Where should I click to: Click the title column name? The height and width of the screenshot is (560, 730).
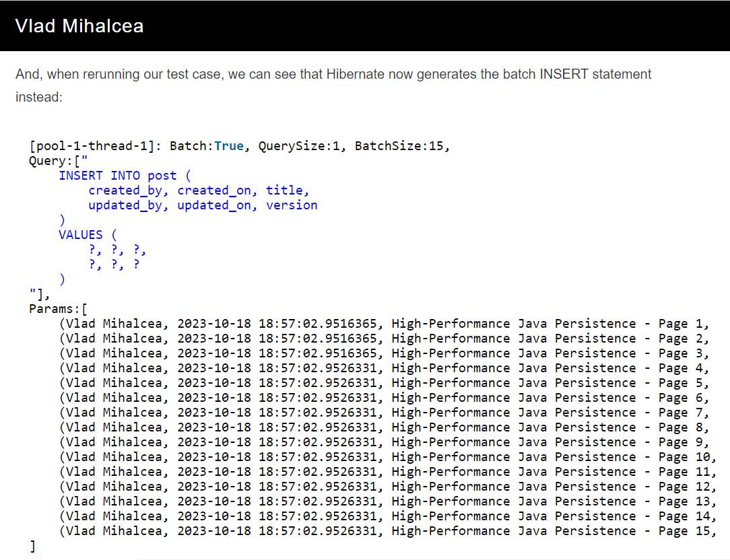coord(284,190)
